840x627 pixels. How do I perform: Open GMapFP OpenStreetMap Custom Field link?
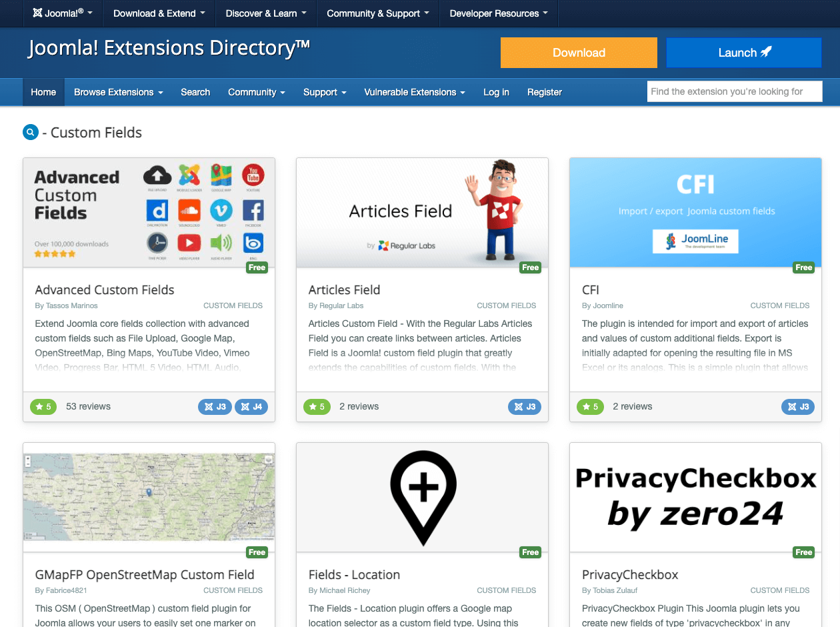pyautogui.click(x=145, y=575)
